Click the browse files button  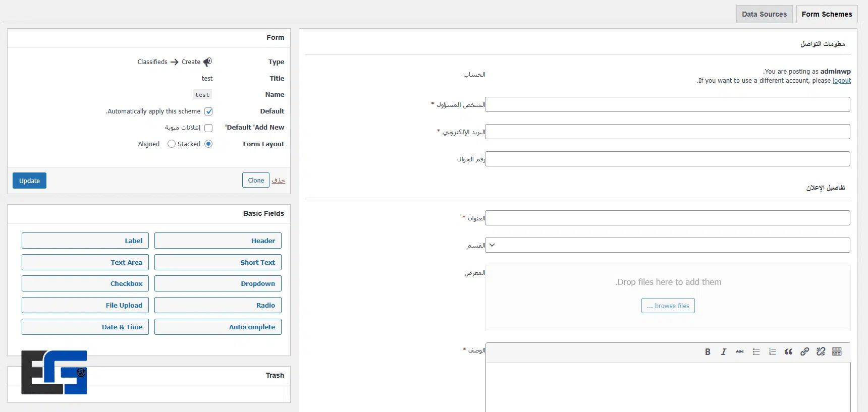coord(668,306)
